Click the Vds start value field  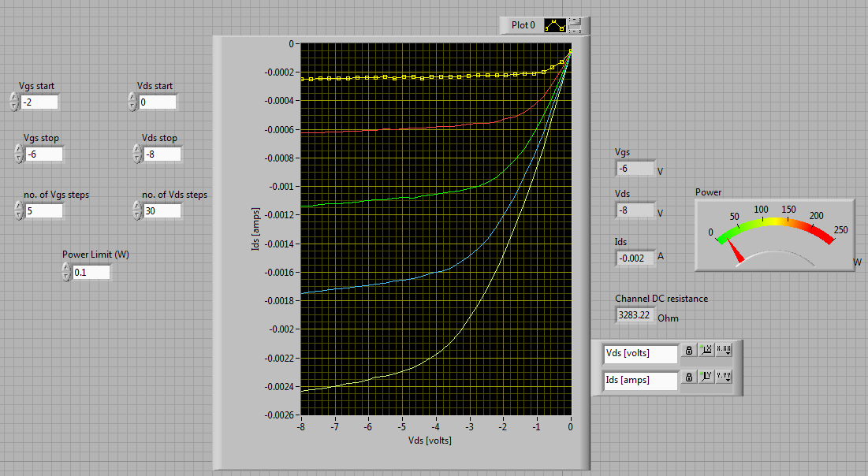(x=158, y=102)
